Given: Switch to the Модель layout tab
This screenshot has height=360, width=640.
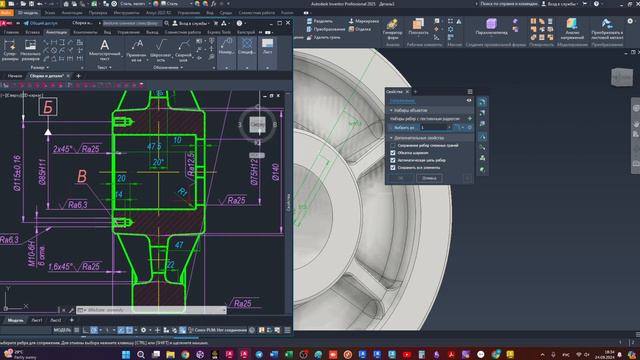Looking at the screenshot, I should 16,320.
